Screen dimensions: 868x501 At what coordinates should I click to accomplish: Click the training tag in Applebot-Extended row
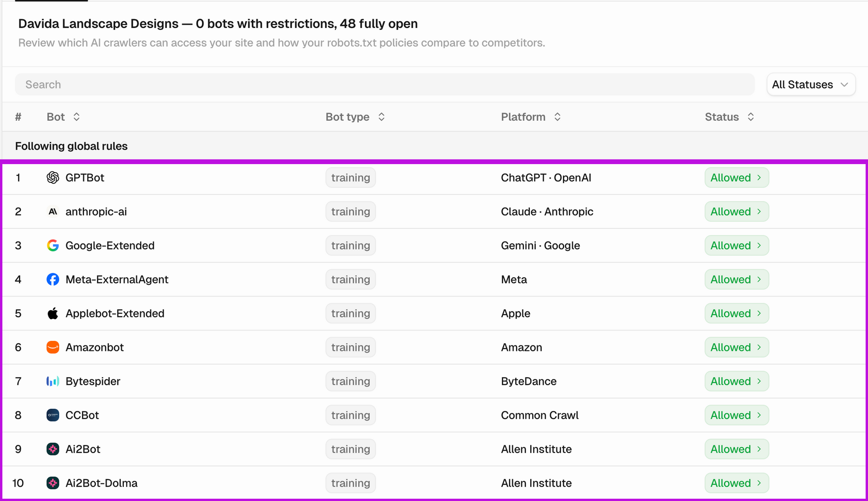coord(350,313)
